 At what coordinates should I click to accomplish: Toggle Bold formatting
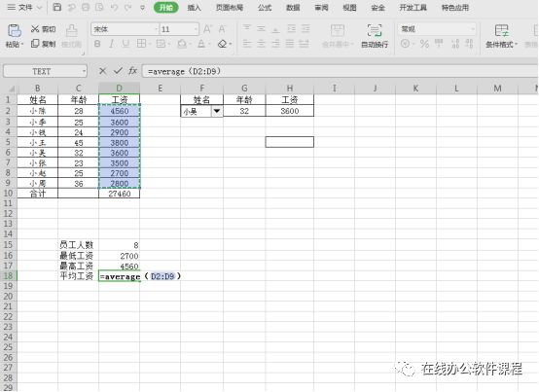tap(97, 44)
